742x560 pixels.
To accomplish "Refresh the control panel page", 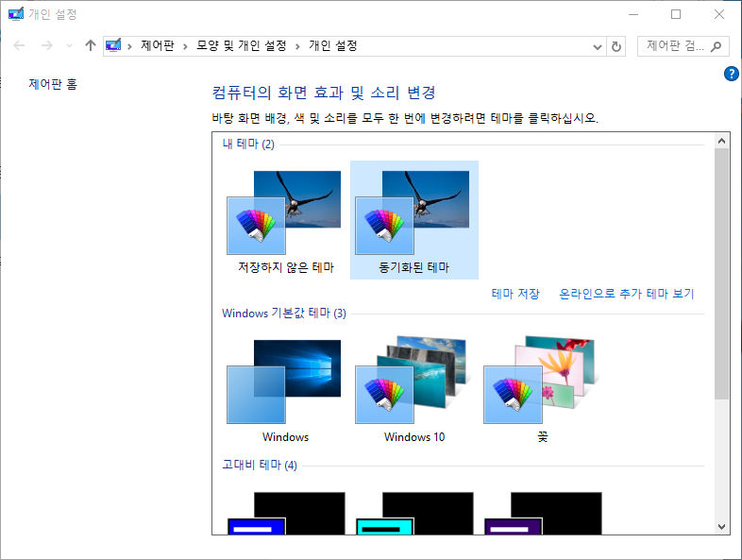I will (617, 46).
